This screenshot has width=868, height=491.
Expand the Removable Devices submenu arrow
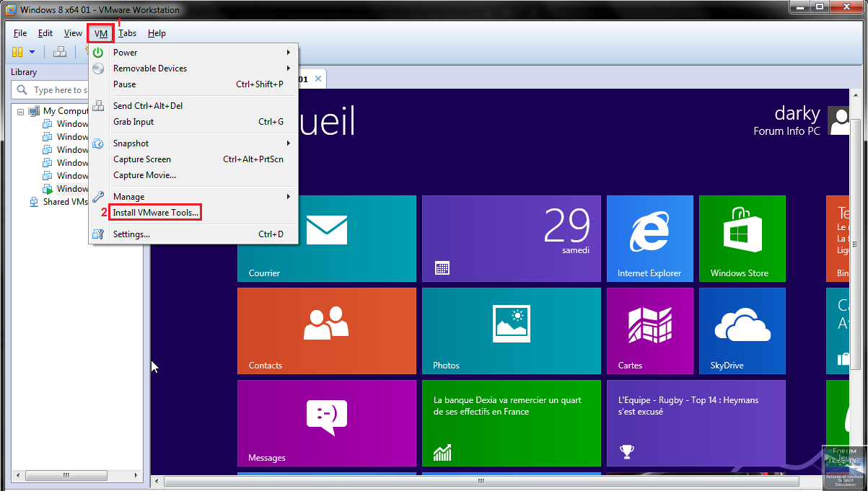tap(289, 68)
